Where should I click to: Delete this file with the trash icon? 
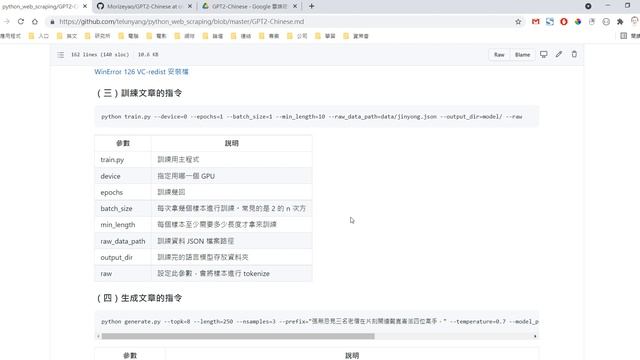pyautogui.click(x=574, y=54)
